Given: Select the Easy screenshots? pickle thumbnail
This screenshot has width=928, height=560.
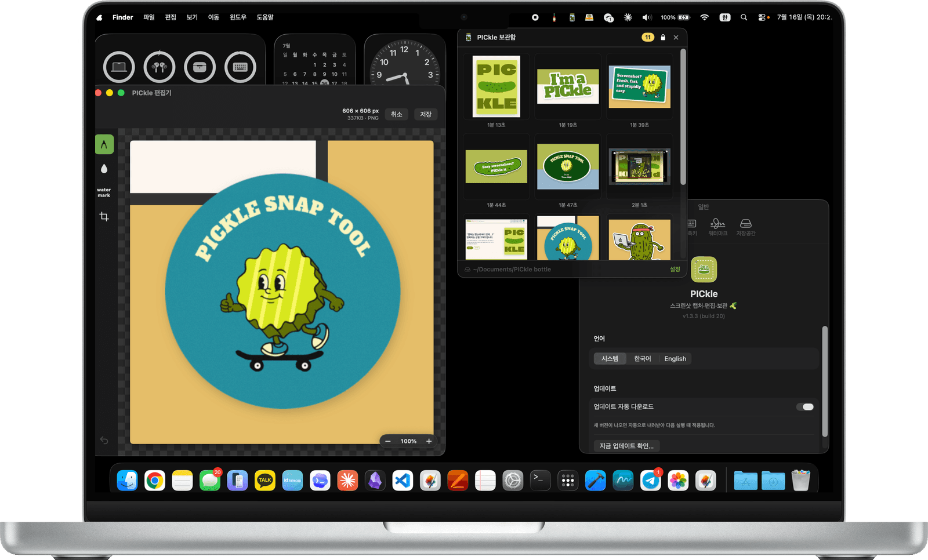Looking at the screenshot, I should [x=496, y=166].
